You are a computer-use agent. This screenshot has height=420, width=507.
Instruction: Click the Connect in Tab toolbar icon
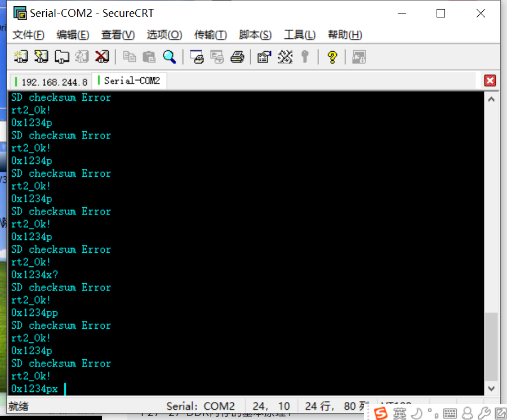pos(61,56)
